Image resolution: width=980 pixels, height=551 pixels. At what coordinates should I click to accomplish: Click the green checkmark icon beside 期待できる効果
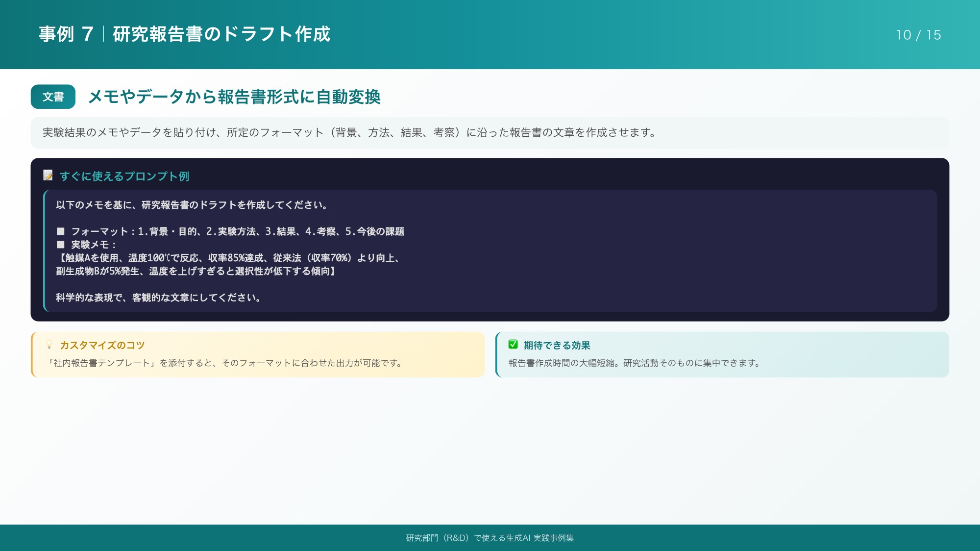[x=513, y=345]
